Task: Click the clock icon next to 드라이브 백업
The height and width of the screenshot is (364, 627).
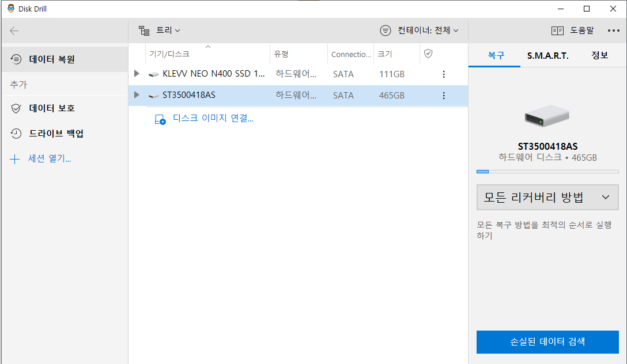Action: (16, 134)
